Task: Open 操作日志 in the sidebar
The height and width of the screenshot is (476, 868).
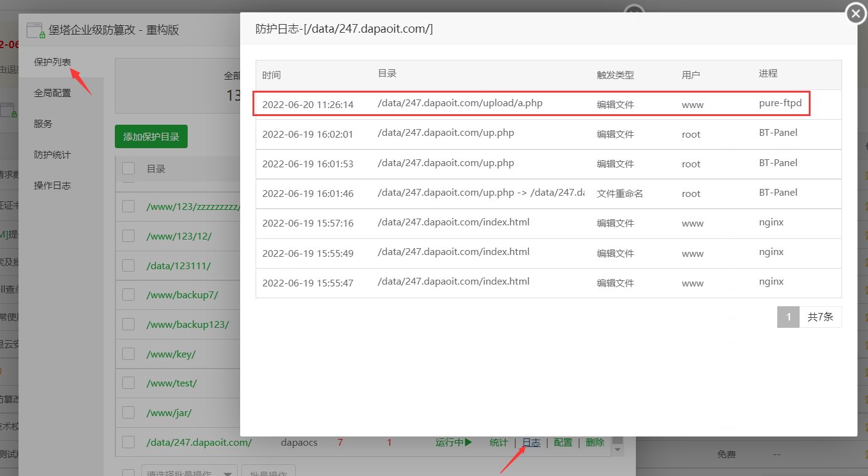Action: tap(52, 186)
